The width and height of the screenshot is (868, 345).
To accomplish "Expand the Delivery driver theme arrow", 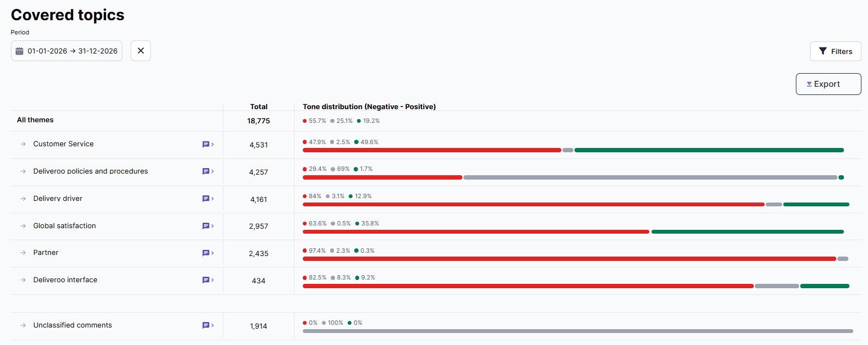I will point(23,199).
